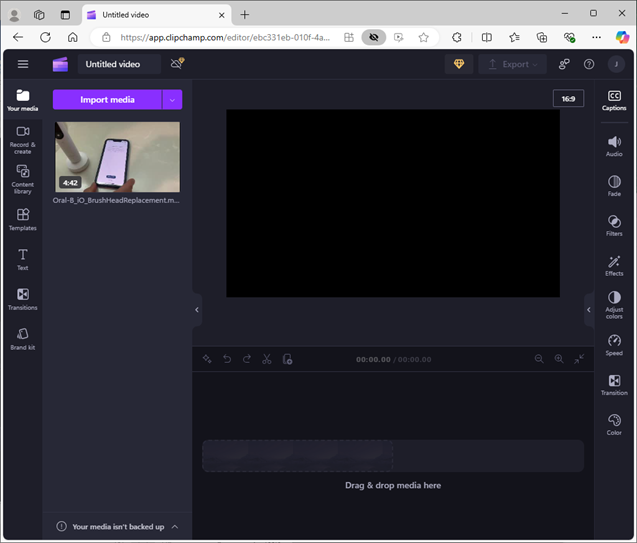
Task: Open a new browser tab
Action: click(245, 15)
